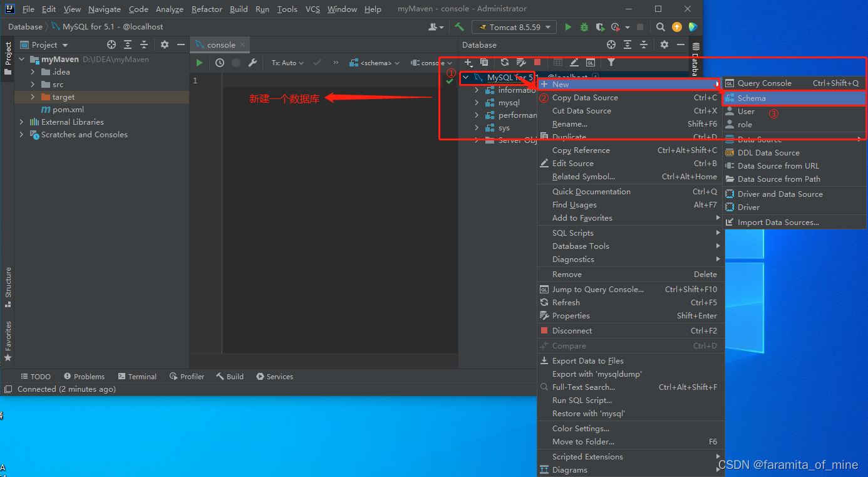Click the Duplicate data source icon in Database toolbar
The image size is (868, 477).
[484, 62]
